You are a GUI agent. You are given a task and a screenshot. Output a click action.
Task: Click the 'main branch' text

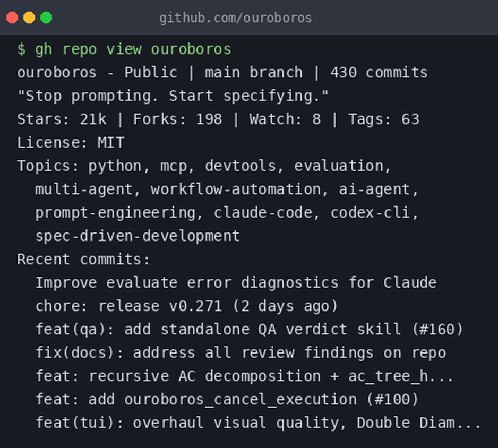pyautogui.click(x=254, y=72)
